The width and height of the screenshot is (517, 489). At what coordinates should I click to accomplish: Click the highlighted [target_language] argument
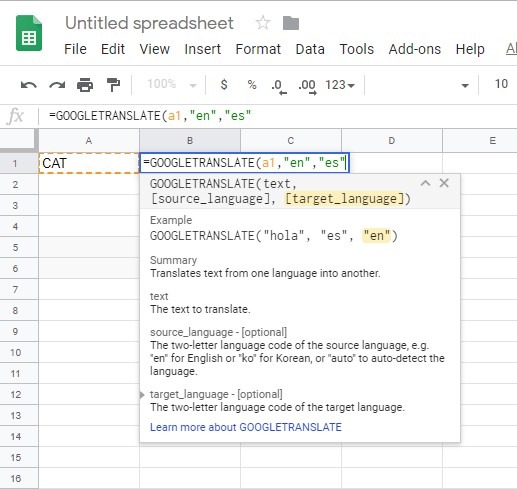point(344,199)
